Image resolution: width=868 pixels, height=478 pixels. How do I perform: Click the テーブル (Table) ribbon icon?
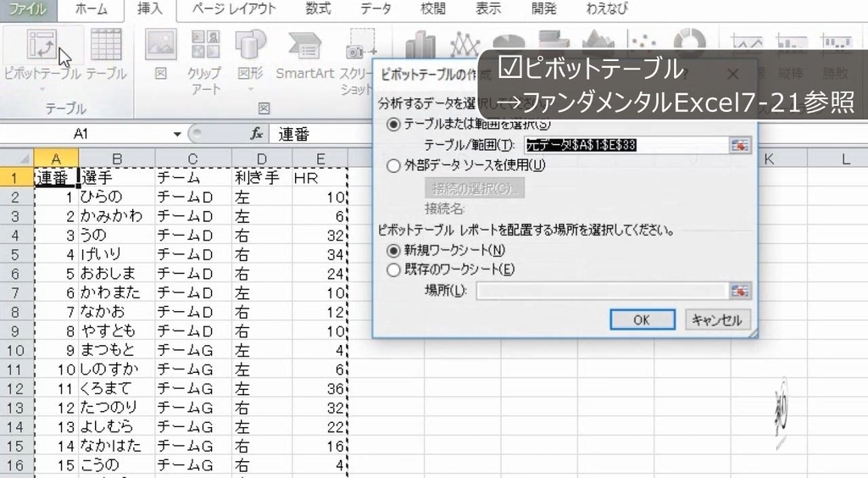pyautogui.click(x=106, y=45)
